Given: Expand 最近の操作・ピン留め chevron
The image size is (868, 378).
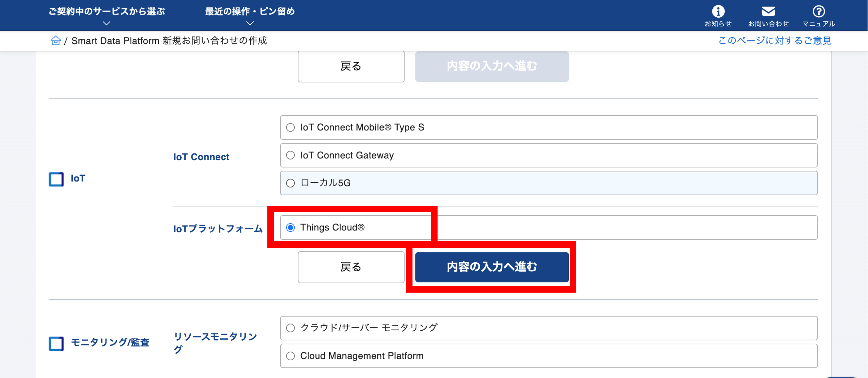Looking at the screenshot, I should click(250, 24).
